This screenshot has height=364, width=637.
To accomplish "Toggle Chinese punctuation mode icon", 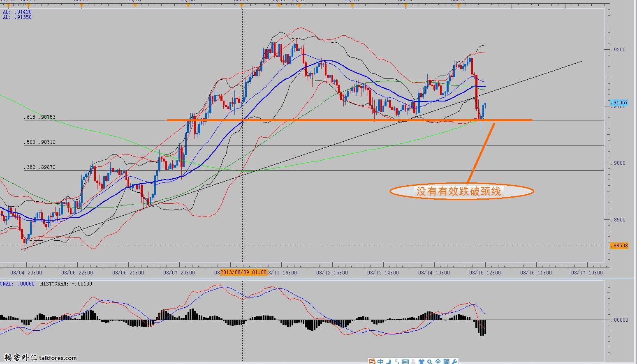I will point(397,362).
